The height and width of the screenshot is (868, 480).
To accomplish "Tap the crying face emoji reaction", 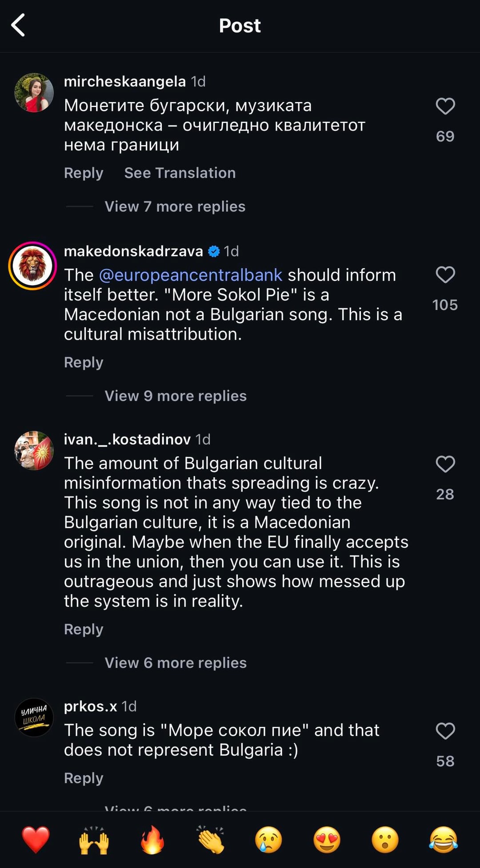I will [269, 840].
